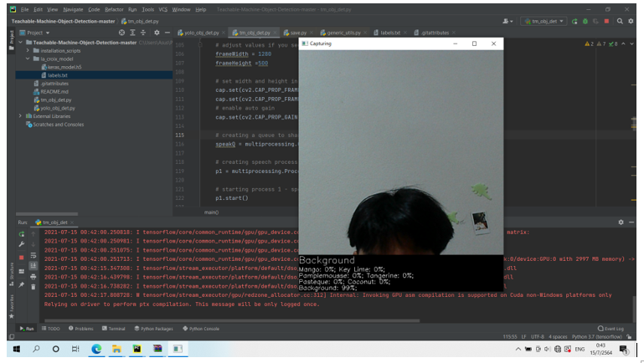Expand External Libraries node
The width and height of the screenshot is (644, 363).
21,116
